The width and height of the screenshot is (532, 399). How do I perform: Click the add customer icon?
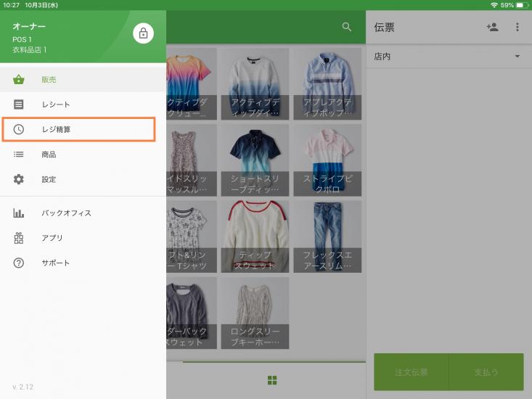point(492,27)
